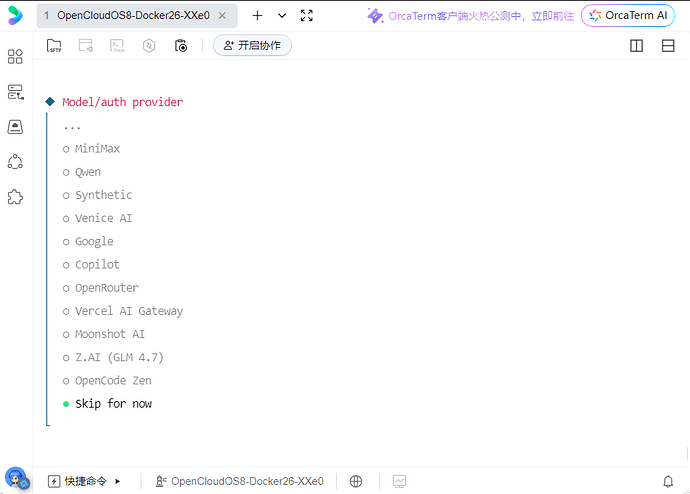Open the server list icon in sidebar

point(15,92)
